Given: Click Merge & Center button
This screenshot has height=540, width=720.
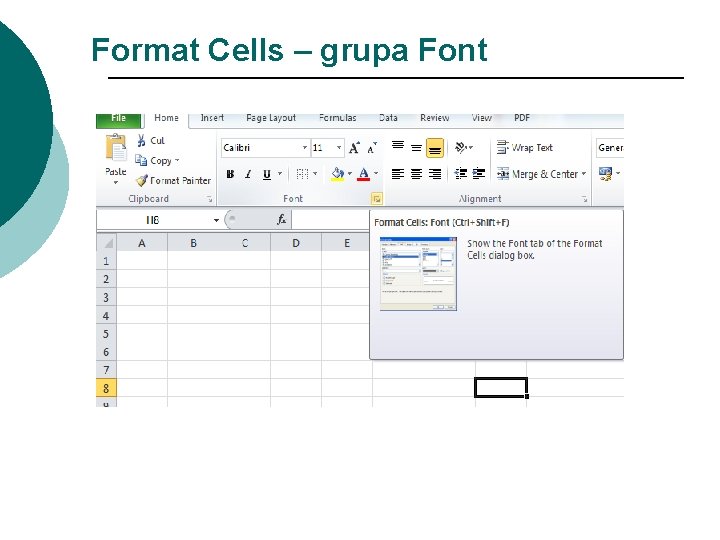Looking at the screenshot, I should (x=537, y=174).
